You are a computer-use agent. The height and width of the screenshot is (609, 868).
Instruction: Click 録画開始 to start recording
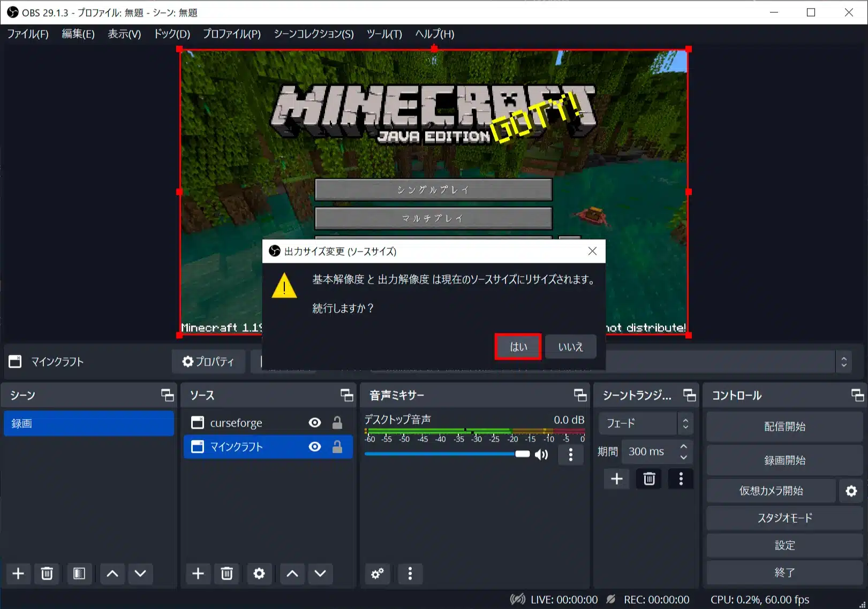(x=784, y=460)
